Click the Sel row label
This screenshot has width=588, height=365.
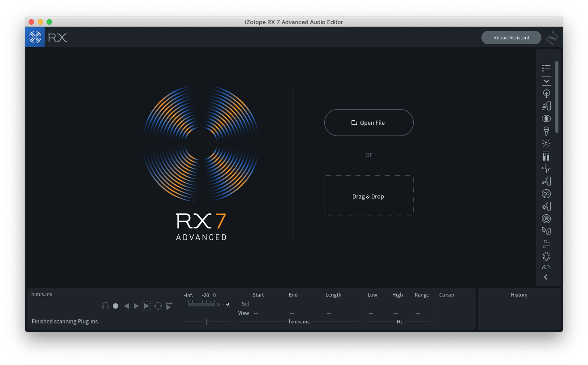(245, 304)
